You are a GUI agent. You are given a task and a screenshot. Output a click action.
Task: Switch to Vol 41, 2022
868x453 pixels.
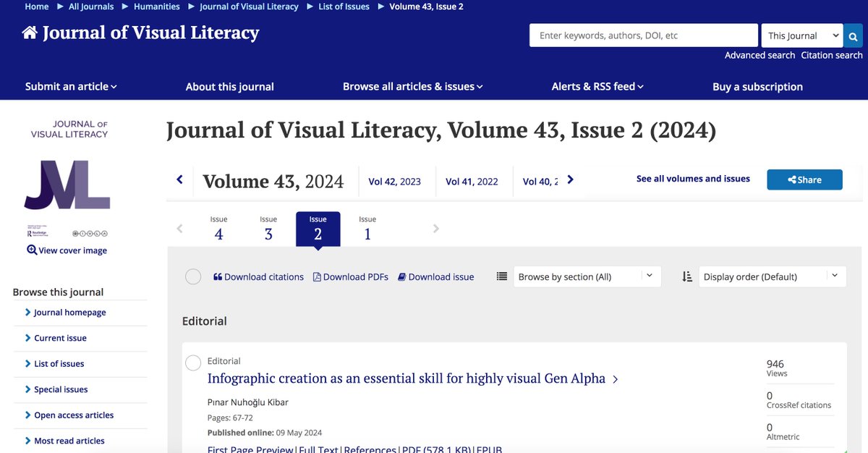(x=472, y=182)
